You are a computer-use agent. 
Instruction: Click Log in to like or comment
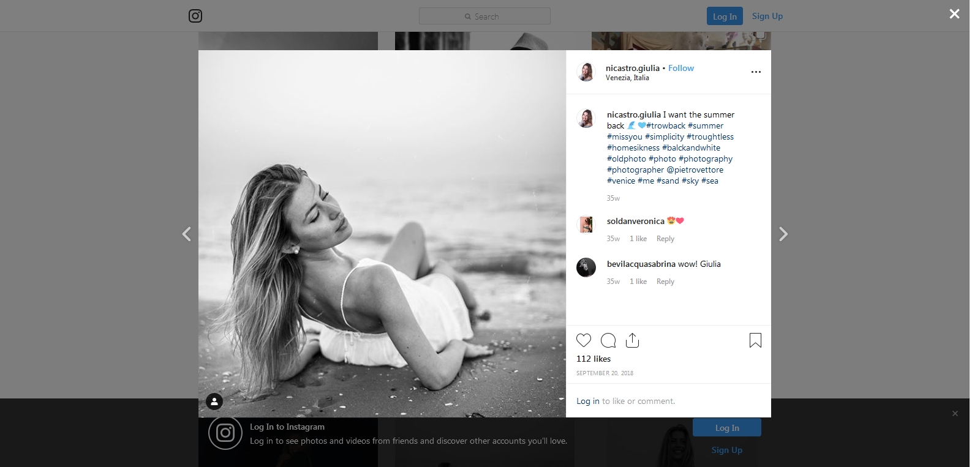click(x=588, y=401)
